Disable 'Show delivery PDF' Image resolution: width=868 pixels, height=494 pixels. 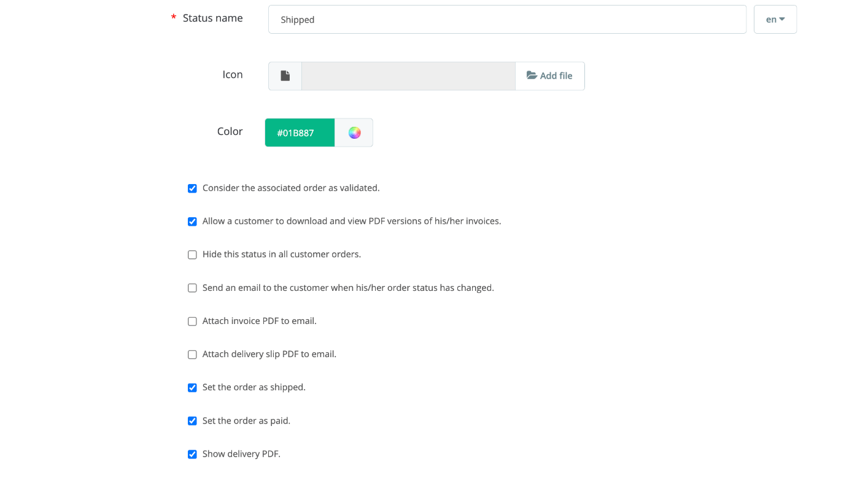point(192,454)
